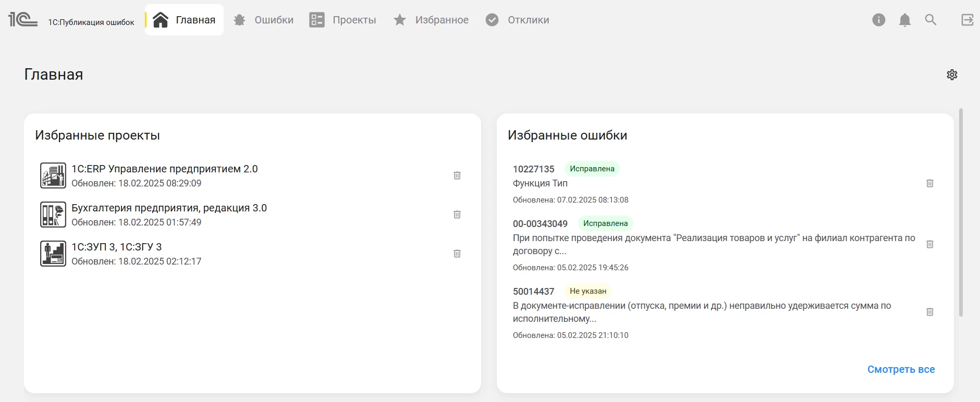The image size is (980, 402).
Task: Open error 10227135 Функция Тип
Action: pos(540,183)
